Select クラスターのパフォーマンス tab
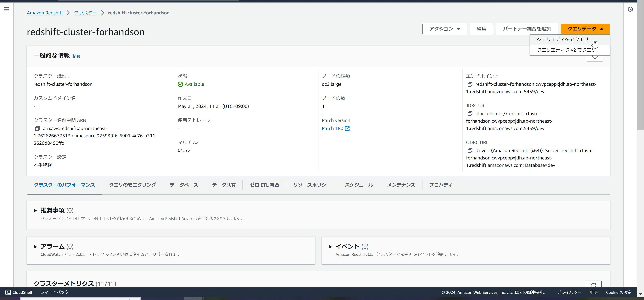Viewport: 644px width, 300px height. (x=64, y=185)
